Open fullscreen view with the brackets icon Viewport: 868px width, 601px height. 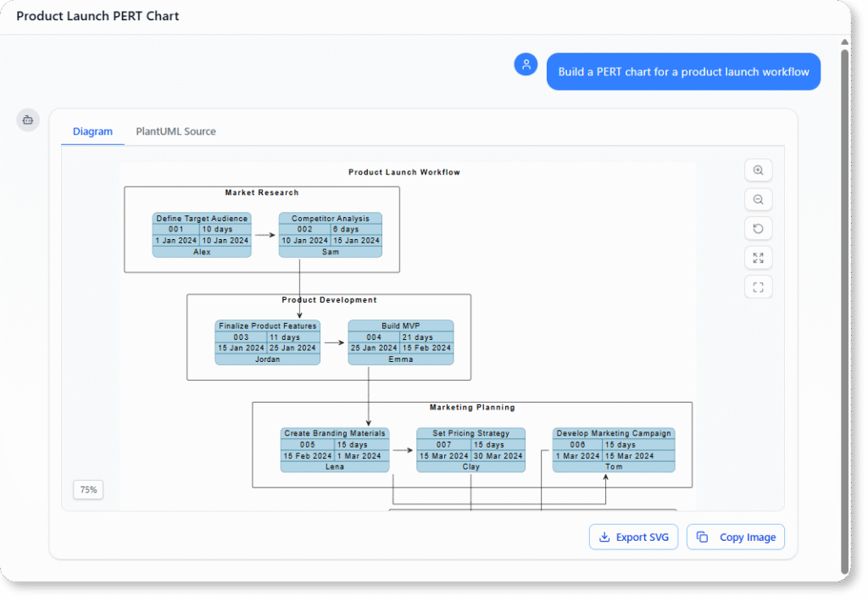pyautogui.click(x=758, y=287)
